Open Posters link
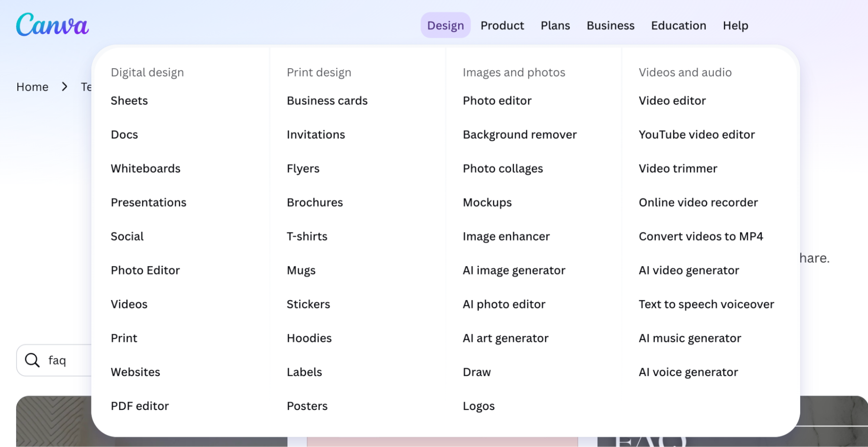 click(307, 406)
